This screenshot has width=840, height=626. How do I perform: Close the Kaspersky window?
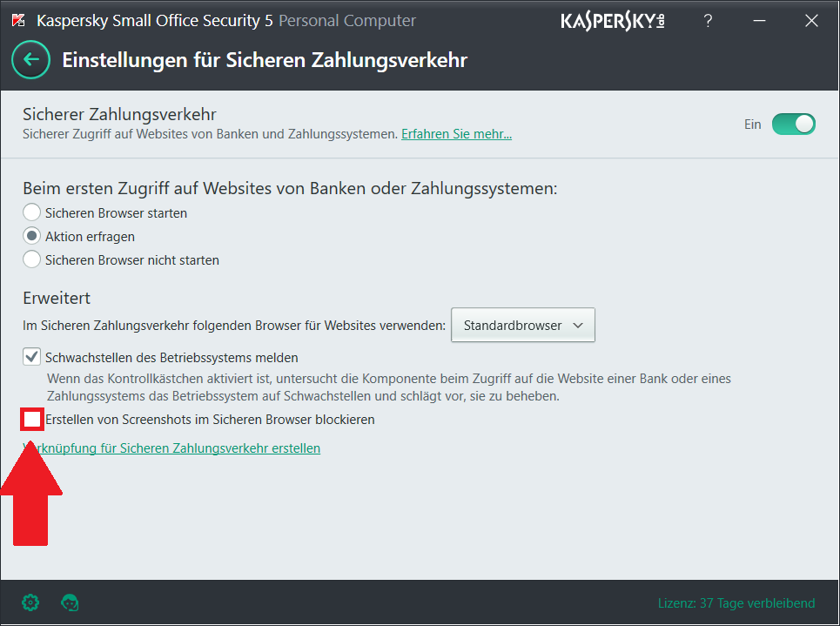[x=811, y=21]
